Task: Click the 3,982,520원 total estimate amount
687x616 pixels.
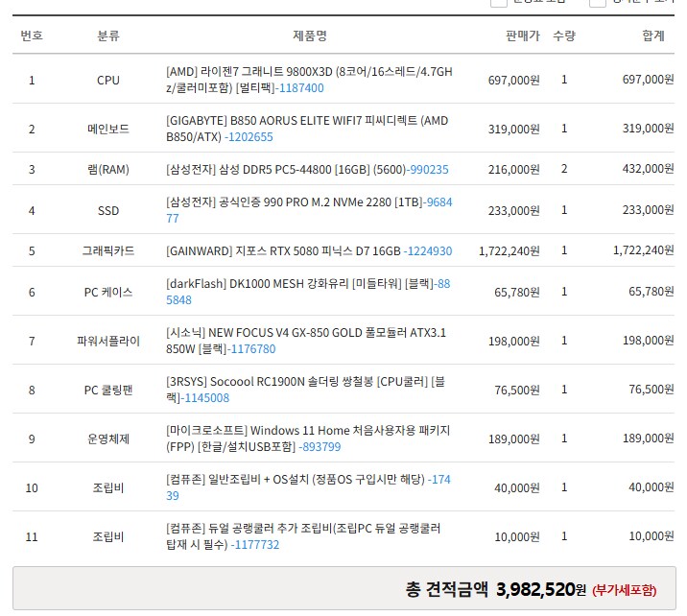Action: pyautogui.click(x=540, y=589)
